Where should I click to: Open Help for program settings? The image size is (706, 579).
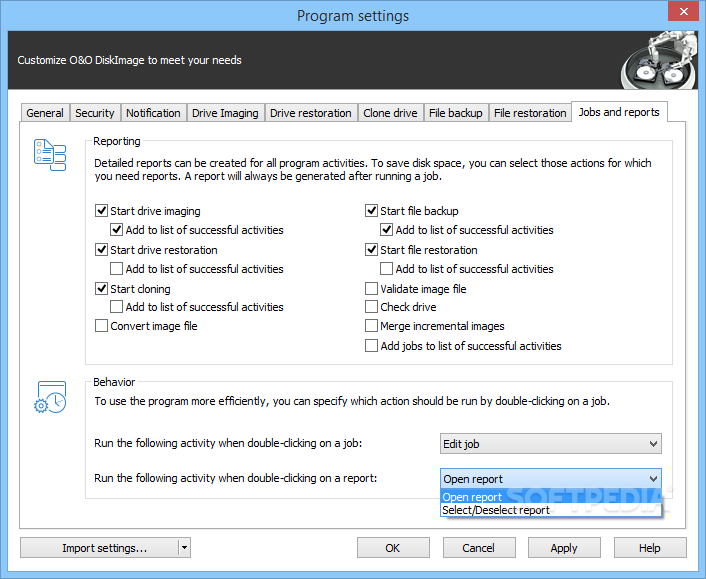click(x=650, y=548)
